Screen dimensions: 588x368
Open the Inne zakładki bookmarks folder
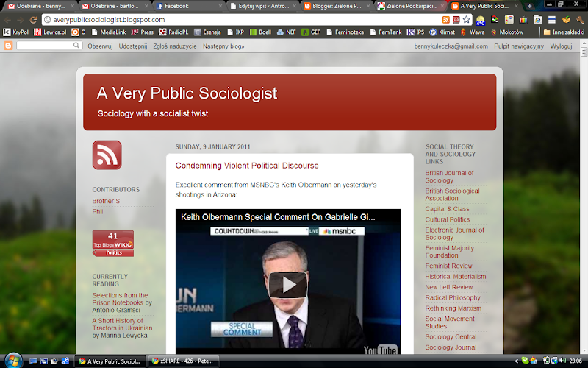[x=564, y=32]
